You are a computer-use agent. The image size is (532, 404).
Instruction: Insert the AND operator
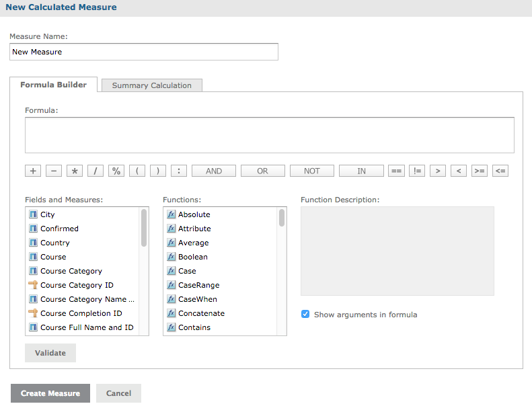(x=214, y=171)
